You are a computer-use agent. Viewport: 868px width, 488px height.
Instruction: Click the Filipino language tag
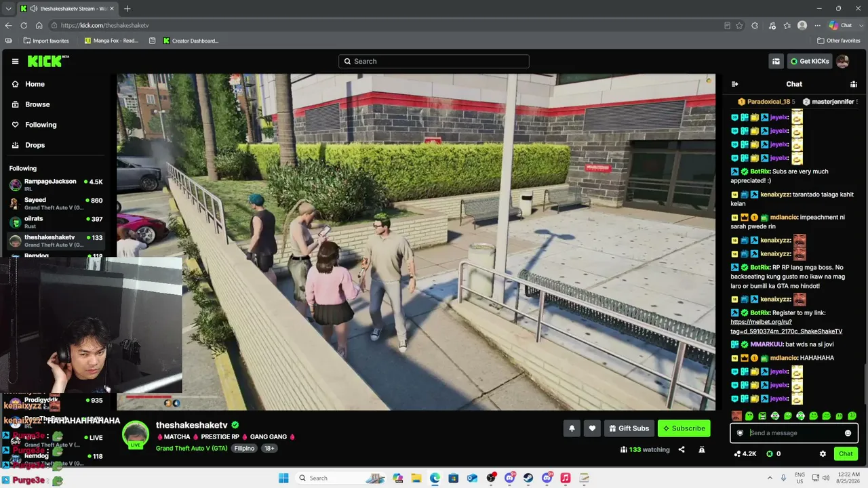(245, 449)
